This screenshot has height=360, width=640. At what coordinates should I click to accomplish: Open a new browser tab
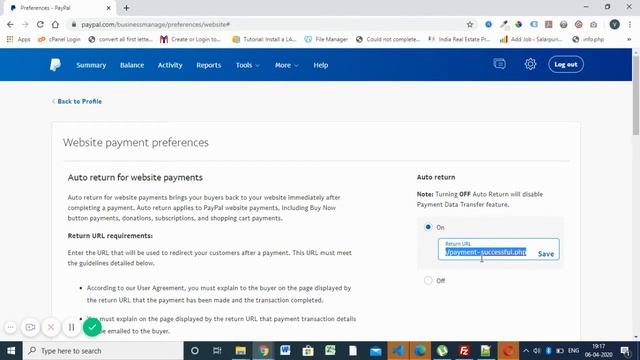[x=126, y=8]
